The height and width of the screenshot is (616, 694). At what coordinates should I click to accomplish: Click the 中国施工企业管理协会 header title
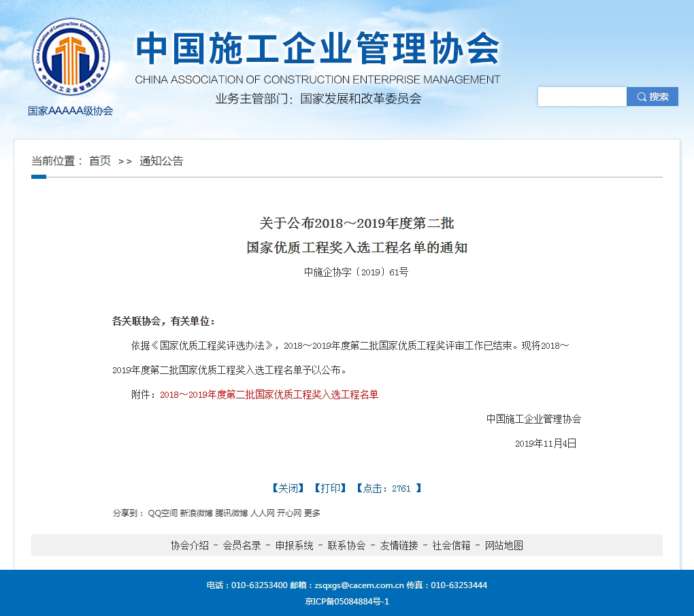pos(318,48)
